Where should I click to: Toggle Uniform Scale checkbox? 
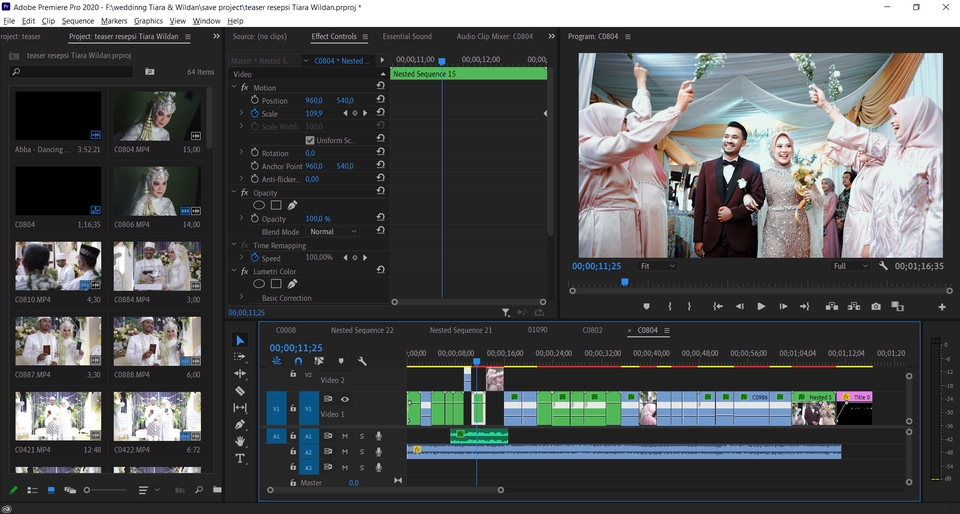point(310,140)
